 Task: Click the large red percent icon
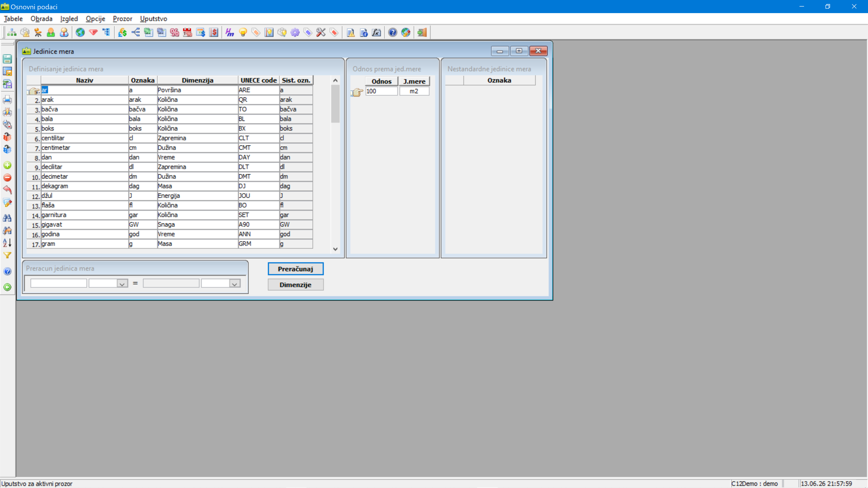(175, 32)
